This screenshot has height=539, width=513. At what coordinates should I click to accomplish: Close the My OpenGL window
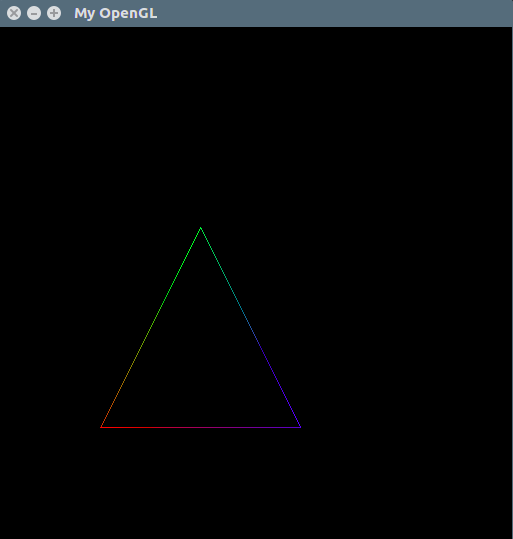tap(14, 13)
